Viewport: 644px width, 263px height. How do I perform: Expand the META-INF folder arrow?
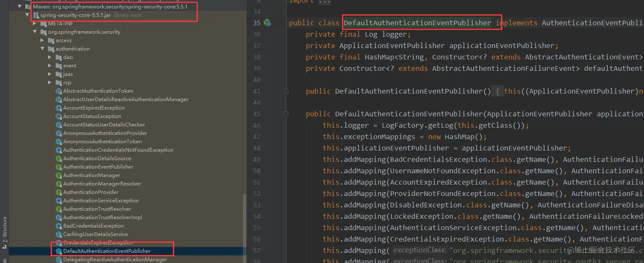point(35,23)
